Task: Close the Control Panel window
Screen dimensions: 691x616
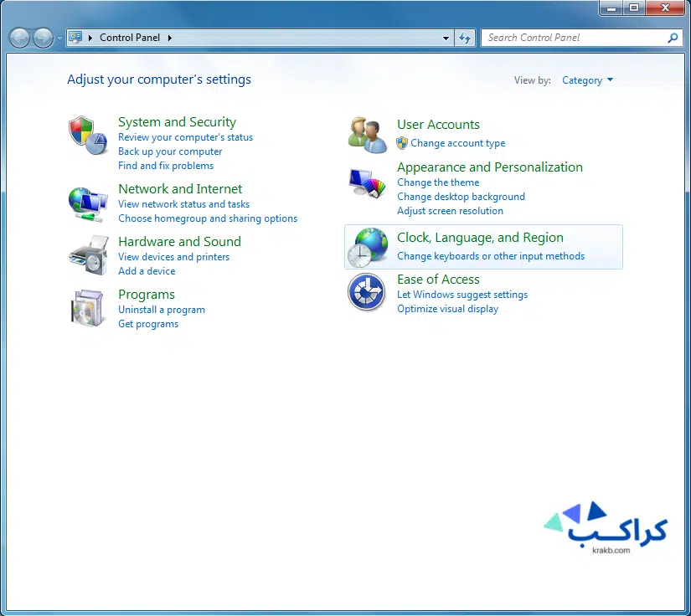Action: pos(665,8)
